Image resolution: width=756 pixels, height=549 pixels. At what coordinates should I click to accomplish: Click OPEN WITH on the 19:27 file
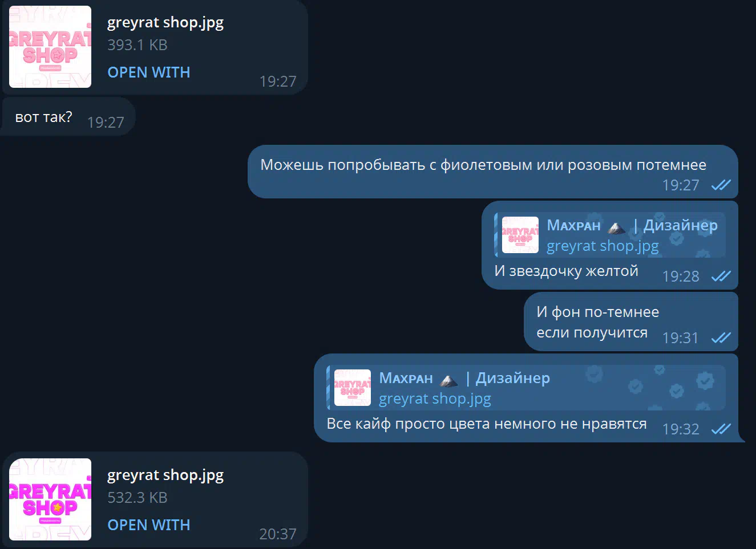pos(149,72)
